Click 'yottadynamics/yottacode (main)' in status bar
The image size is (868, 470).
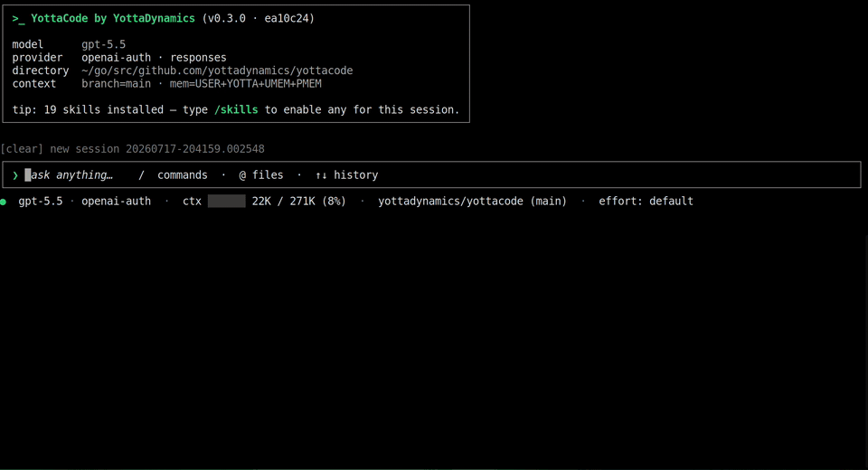coord(472,201)
